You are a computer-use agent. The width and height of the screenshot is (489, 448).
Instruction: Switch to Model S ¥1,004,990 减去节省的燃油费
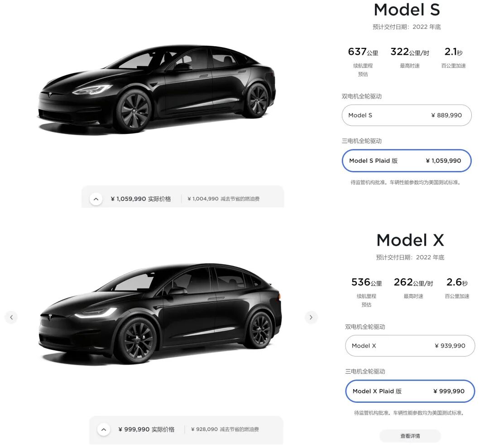click(x=223, y=199)
